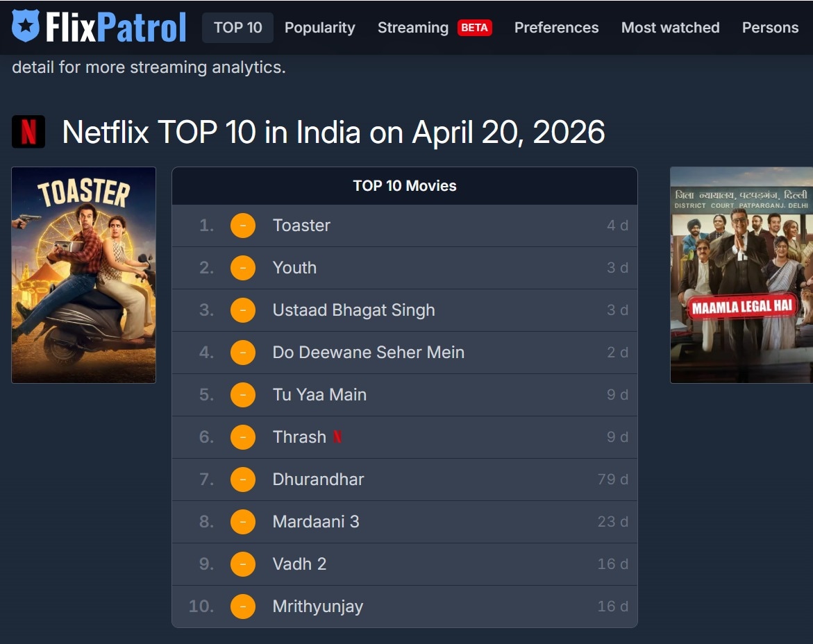Click the Toaster movie poster thumbnail
Viewport: 813px width, 644px height.
(x=84, y=275)
